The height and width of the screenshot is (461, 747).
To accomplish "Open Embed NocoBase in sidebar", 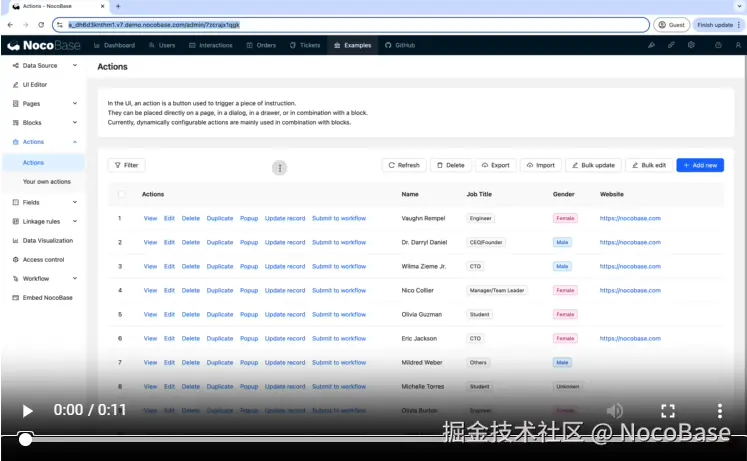I will pos(48,298).
